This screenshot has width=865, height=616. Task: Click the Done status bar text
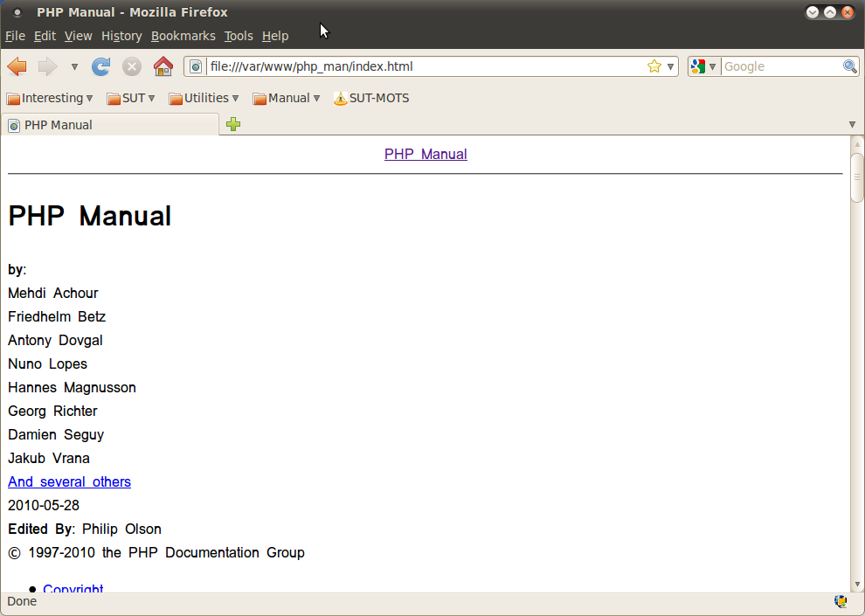(x=22, y=601)
